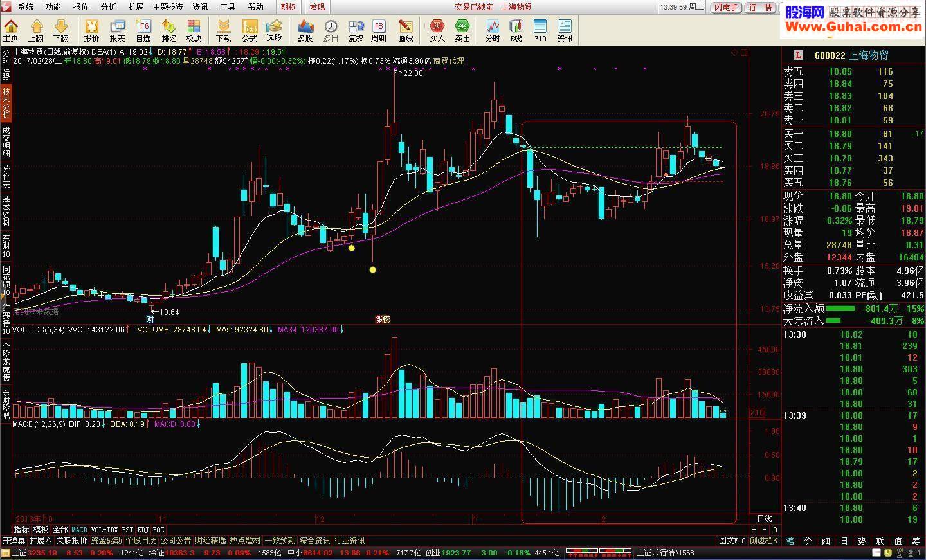926x560 pixels.
Task: Open the 工具 menu
Action: tap(228, 7)
